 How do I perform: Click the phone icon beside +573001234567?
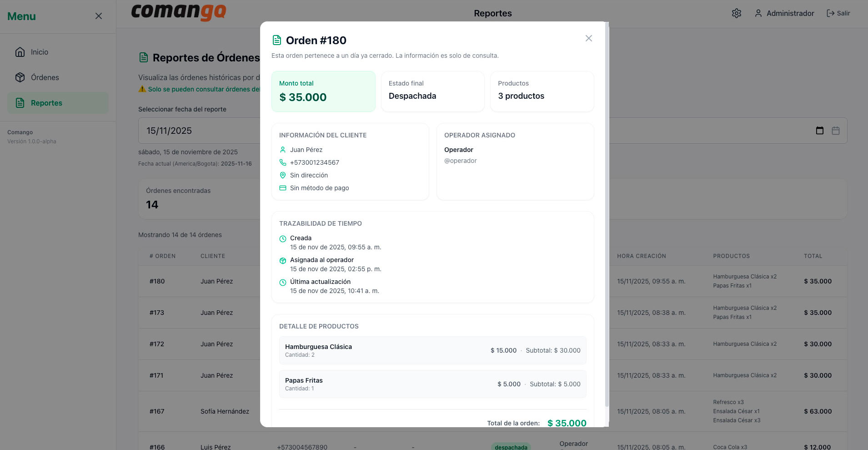(x=283, y=162)
